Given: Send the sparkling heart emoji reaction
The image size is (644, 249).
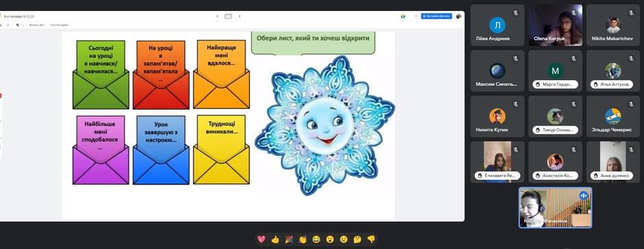Looking at the screenshot, I should point(261,239).
